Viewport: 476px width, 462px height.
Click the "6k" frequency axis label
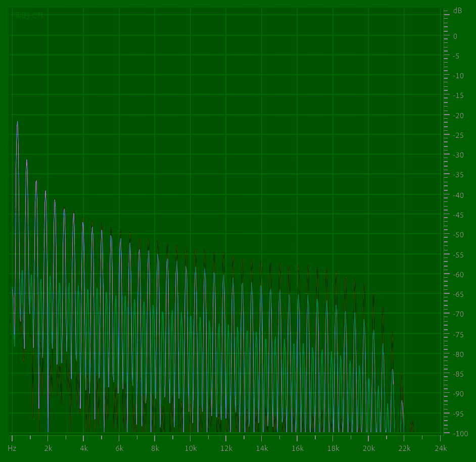[x=119, y=448]
